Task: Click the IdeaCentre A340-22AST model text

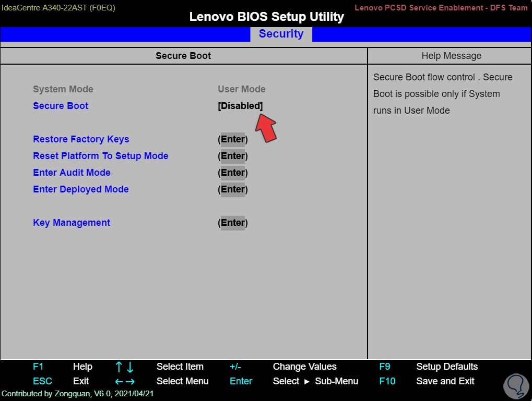Action: click(x=58, y=8)
